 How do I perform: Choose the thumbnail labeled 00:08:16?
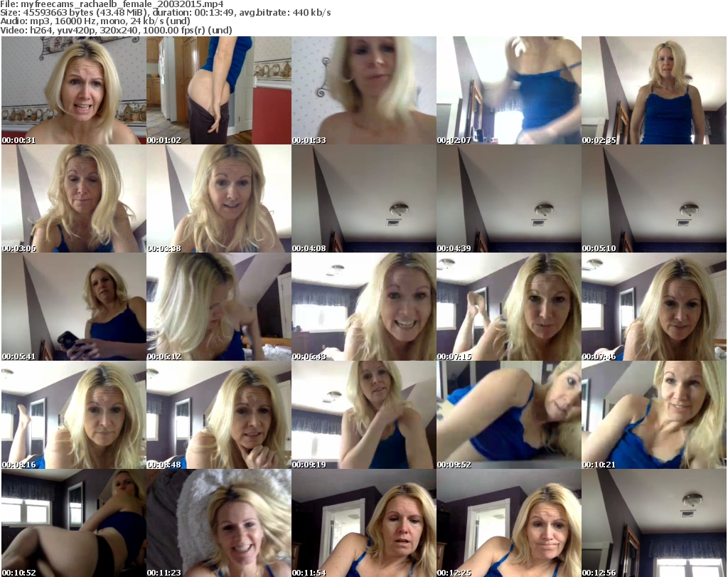(74, 415)
